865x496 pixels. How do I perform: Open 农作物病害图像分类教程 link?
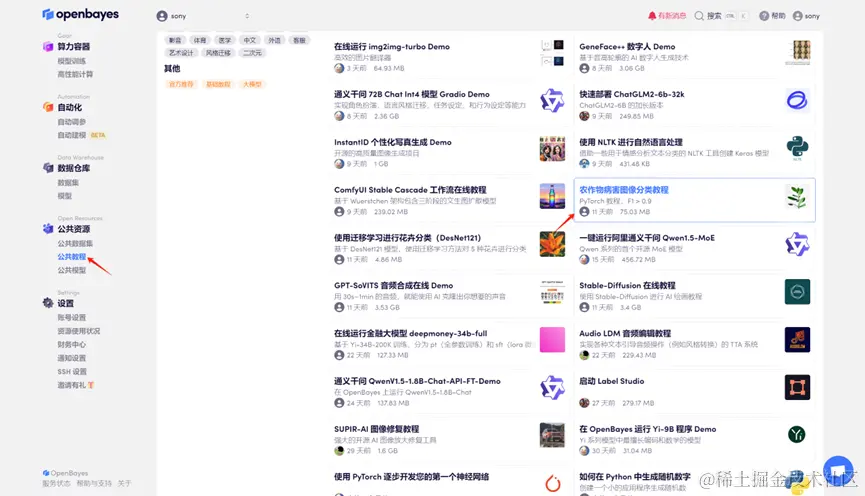pos(623,190)
